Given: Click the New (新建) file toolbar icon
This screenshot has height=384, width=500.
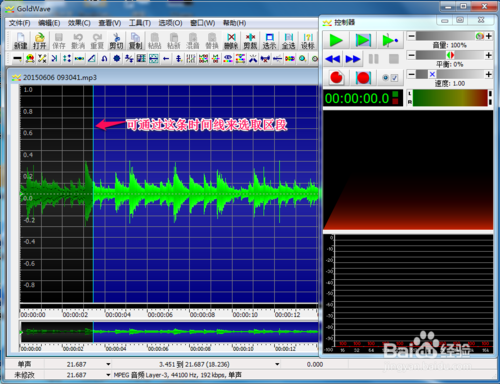Looking at the screenshot, I should click(x=20, y=41).
